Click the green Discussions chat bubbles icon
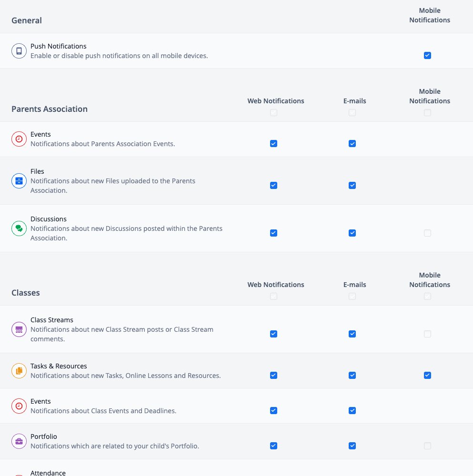Viewport: 473px width, 476px height. tap(19, 228)
